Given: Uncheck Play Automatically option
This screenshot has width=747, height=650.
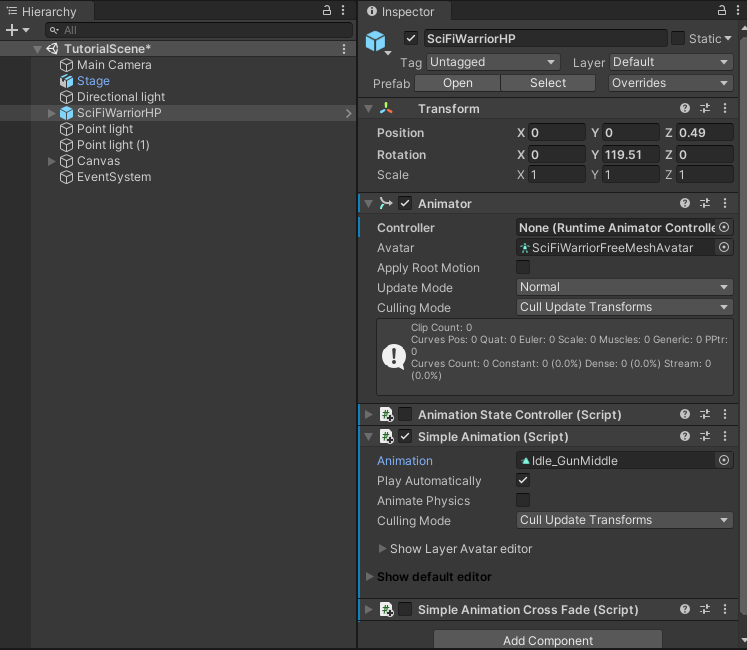Looking at the screenshot, I should [x=523, y=481].
